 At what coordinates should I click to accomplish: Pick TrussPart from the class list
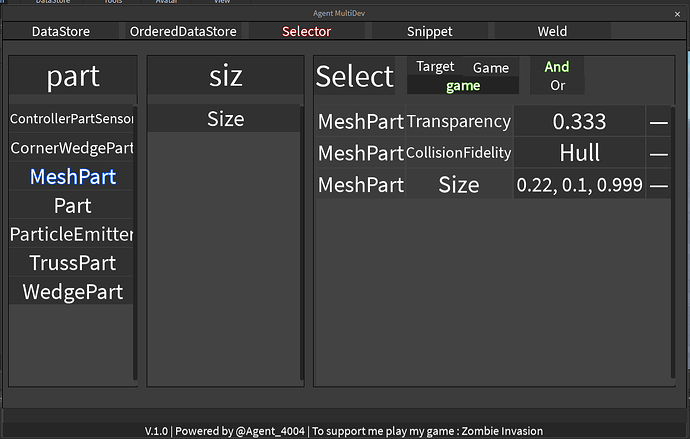pos(73,263)
